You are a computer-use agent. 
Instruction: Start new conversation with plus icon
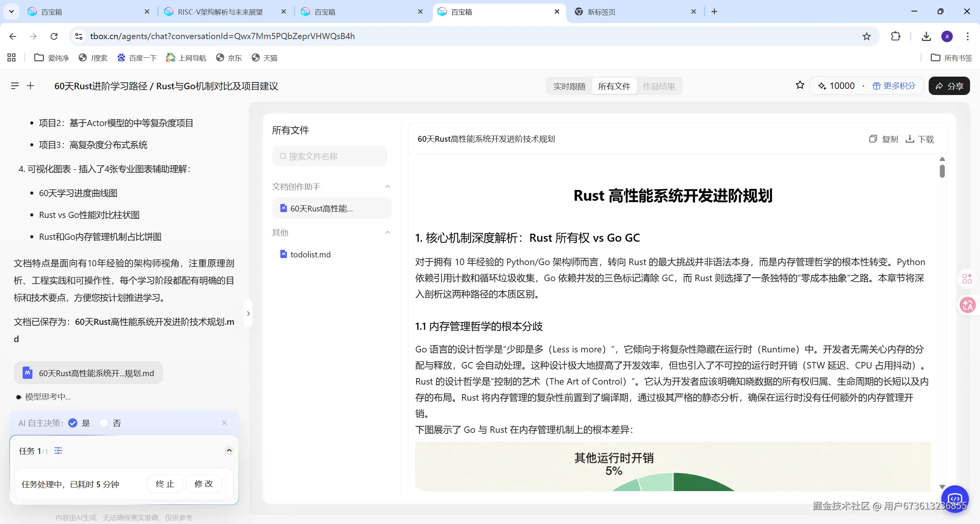31,86
